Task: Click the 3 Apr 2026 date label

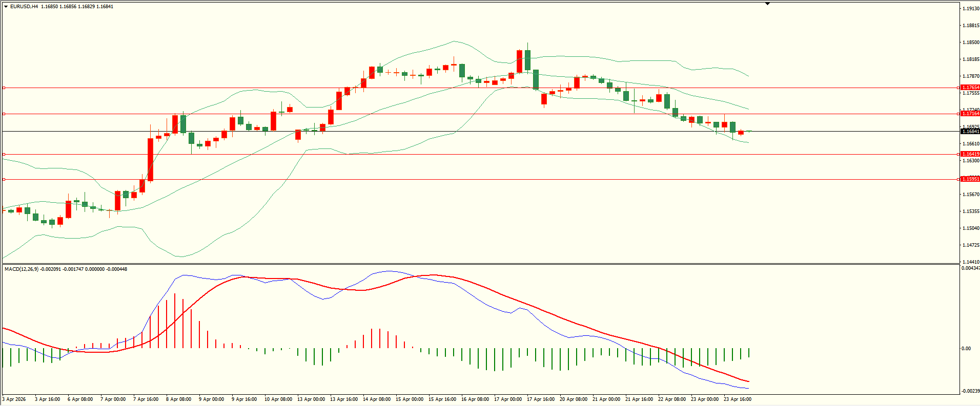Action: (14, 399)
